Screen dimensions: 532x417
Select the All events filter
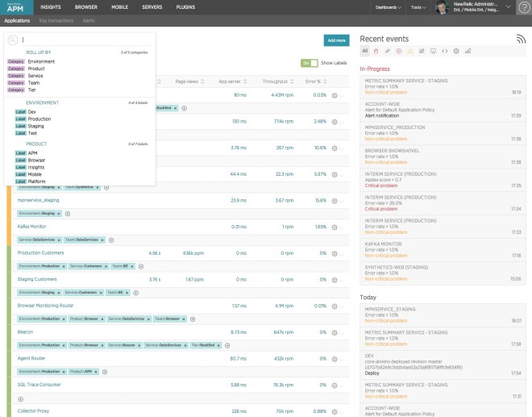point(364,52)
